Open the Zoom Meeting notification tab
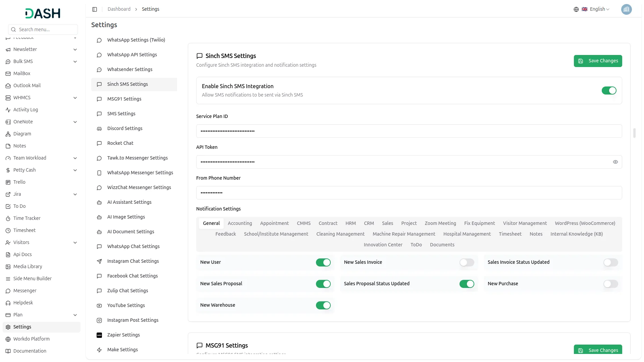644x362 pixels. coord(440,224)
